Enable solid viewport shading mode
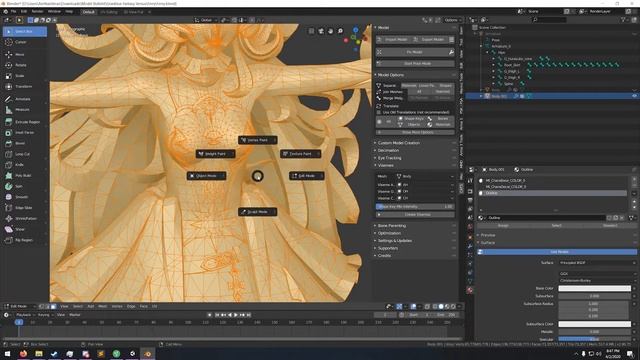640x360 pixels. (x=441, y=306)
